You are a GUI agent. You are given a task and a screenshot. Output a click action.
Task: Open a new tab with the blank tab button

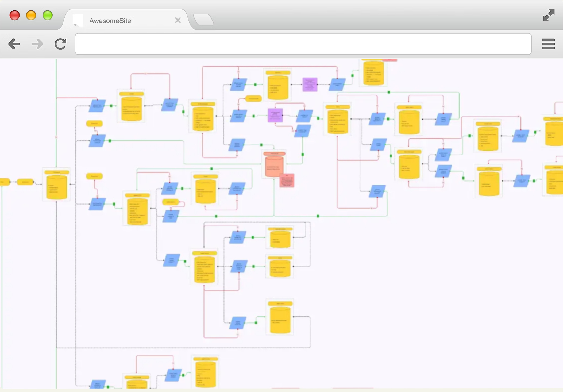[x=203, y=20]
